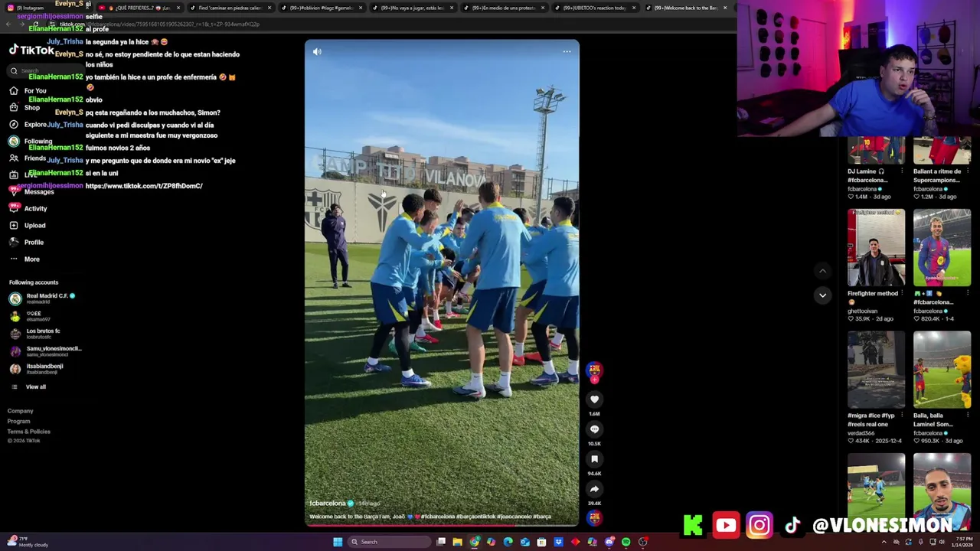Open Balla, balla Lamine video thumbnail
This screenshot has height=551, width=980.
[942, 370]
